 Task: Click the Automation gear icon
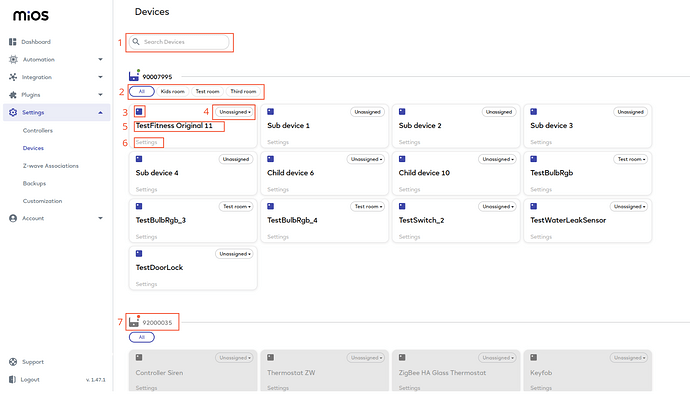point(13,59)
